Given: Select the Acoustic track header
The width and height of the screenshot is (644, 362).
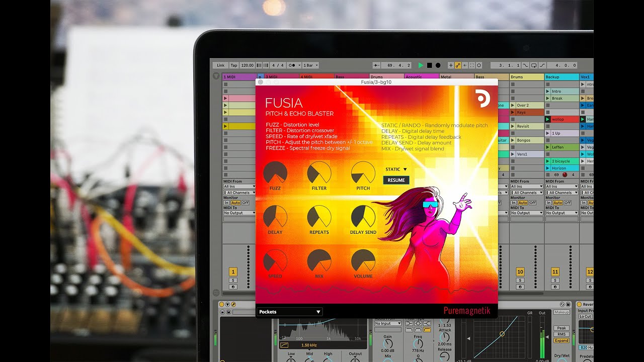Looking at the screenshot, I should [422, 77].
